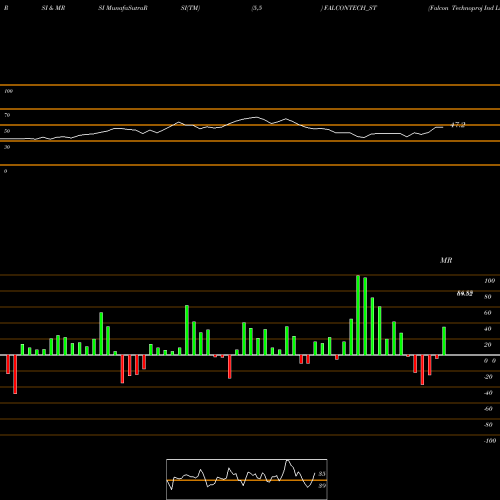Open the mini RSI line chart thumbnail
Image resolution: width=500 pixels, height=500 pixels.
[247, 479]
